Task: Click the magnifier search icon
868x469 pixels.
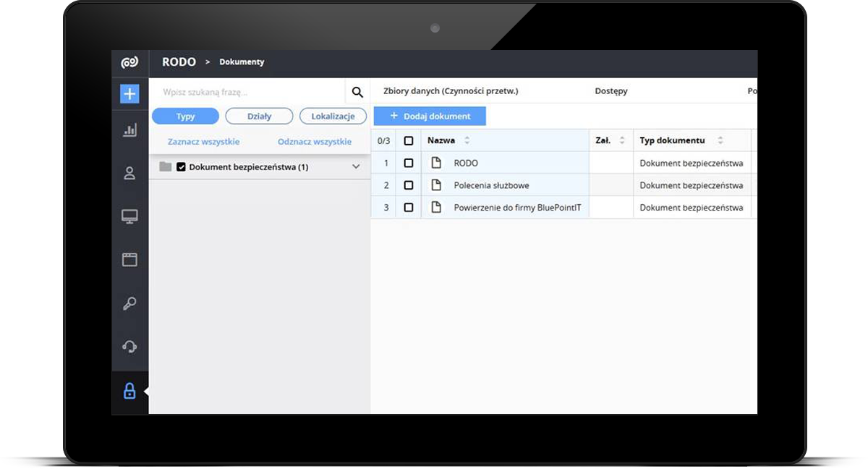Action: click(357, 92)
